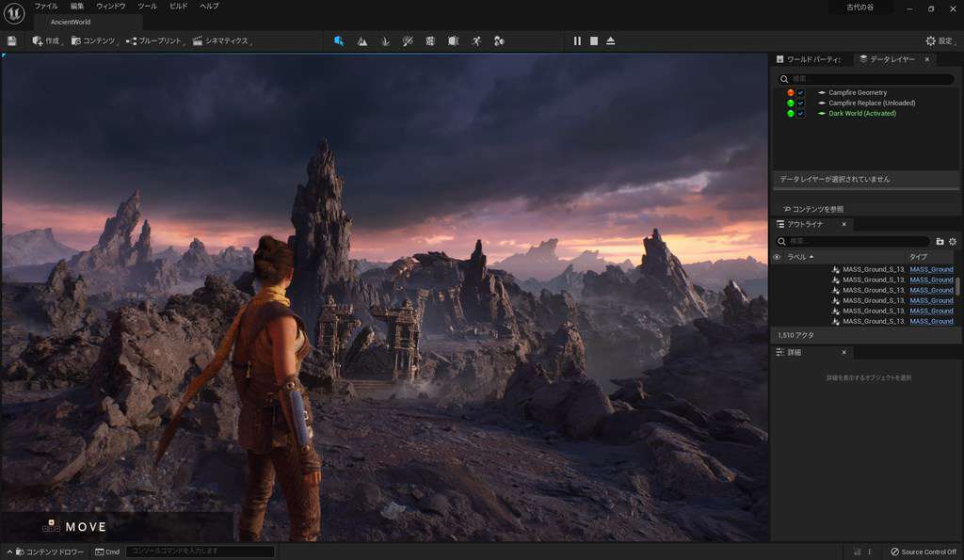Eject from the player controller
Screen dimensions: 964x560
click(610, 41)
